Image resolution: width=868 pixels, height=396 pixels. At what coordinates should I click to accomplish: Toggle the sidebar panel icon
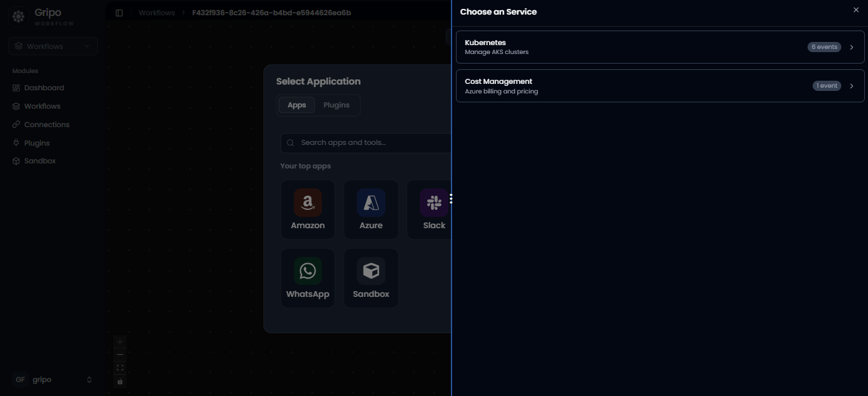tap(119, 13)
